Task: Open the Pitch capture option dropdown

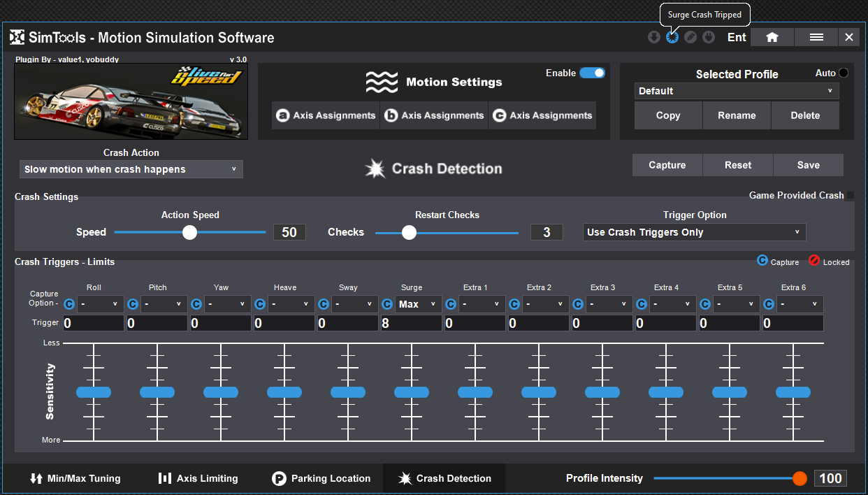Action: (164, 304)
